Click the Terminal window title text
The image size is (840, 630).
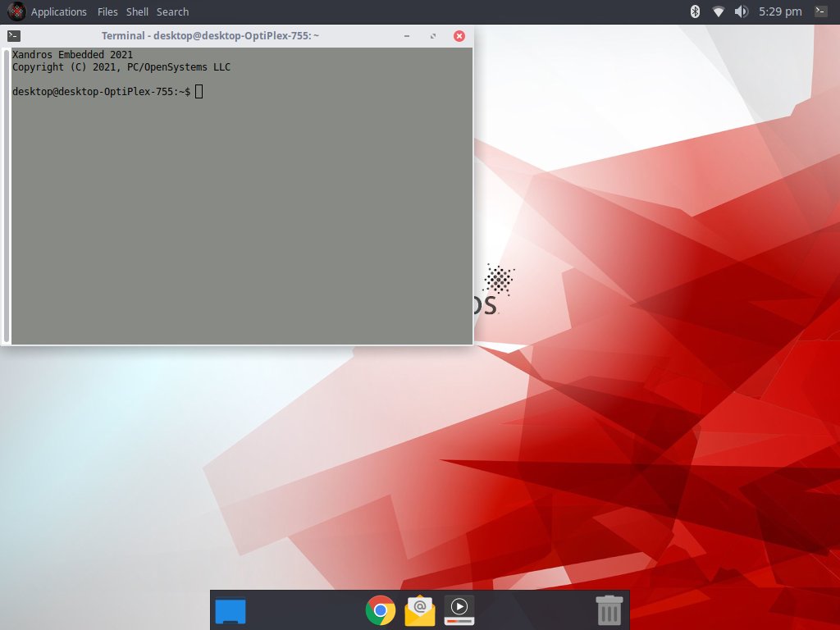click(x=210, y=36)
